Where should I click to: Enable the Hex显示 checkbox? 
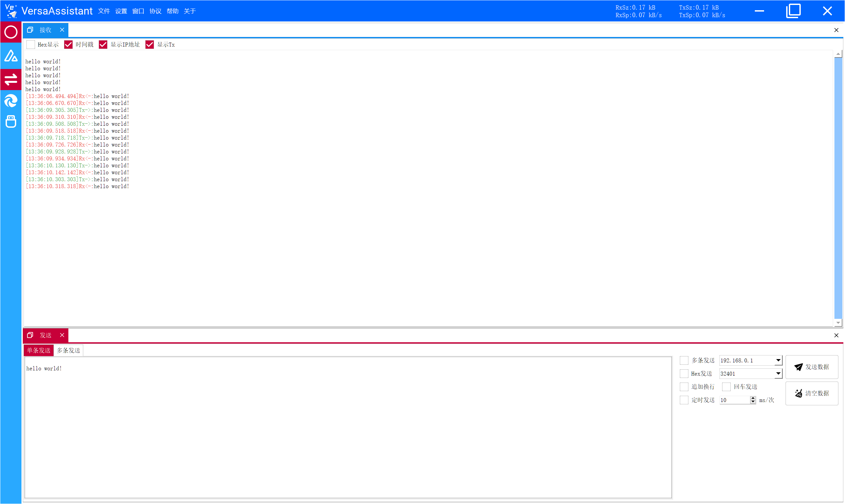coord(31,45)
